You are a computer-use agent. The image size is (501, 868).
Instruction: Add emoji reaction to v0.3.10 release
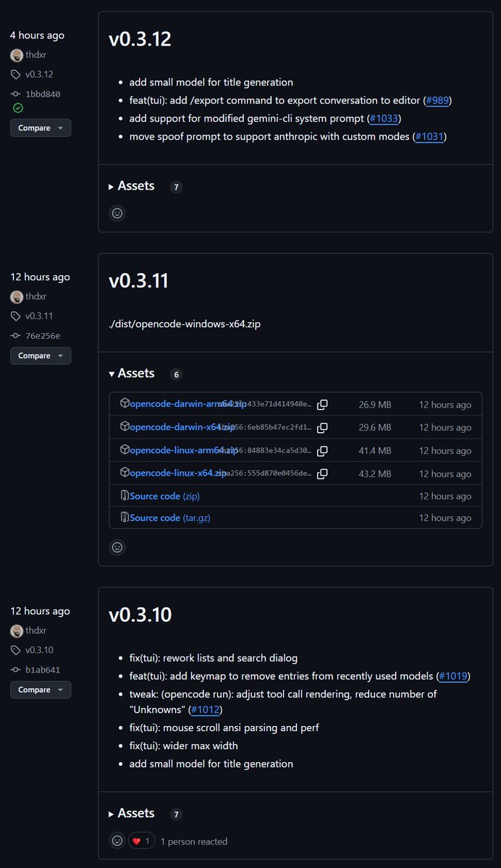[117, 841]
